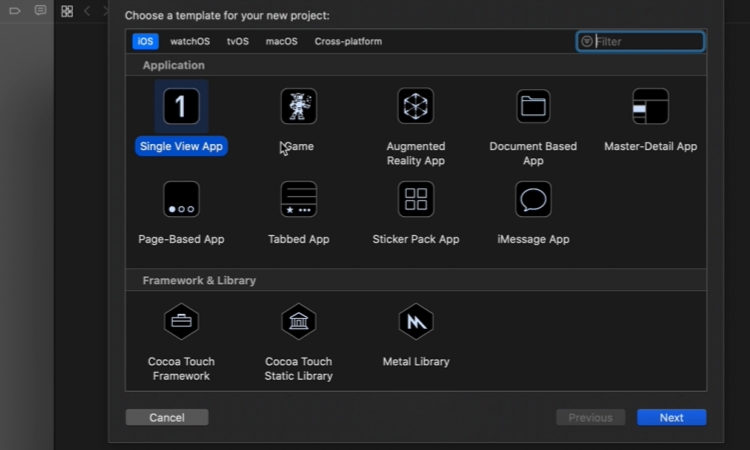This screenshot has height=450, width=750.
Task: Click the Metal Library label
Action: (x=416, y=362)
